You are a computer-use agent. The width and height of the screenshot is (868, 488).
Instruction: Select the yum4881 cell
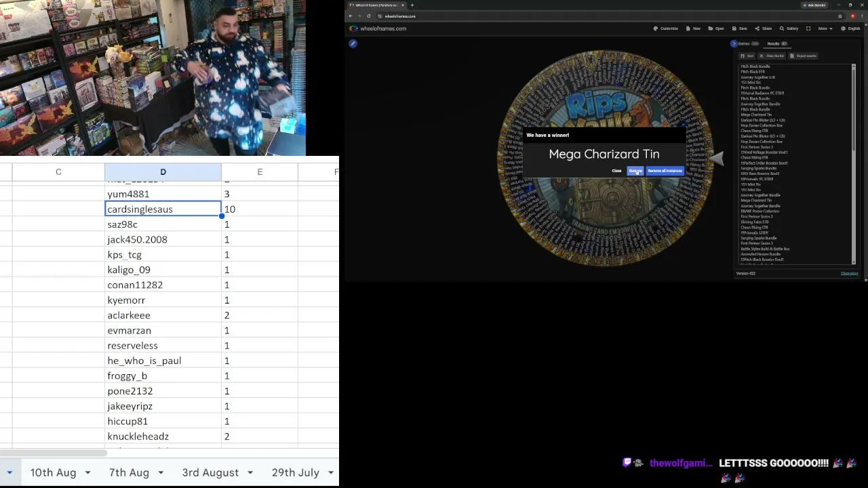point(163,194)
